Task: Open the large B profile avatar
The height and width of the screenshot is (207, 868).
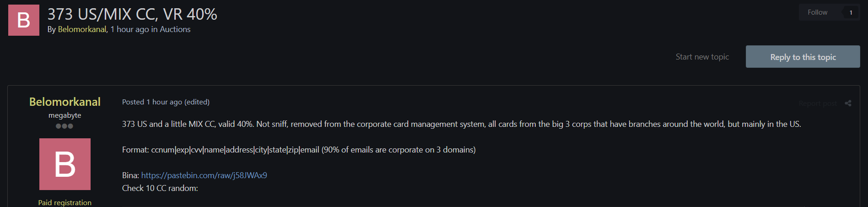Action: (65, 164)
